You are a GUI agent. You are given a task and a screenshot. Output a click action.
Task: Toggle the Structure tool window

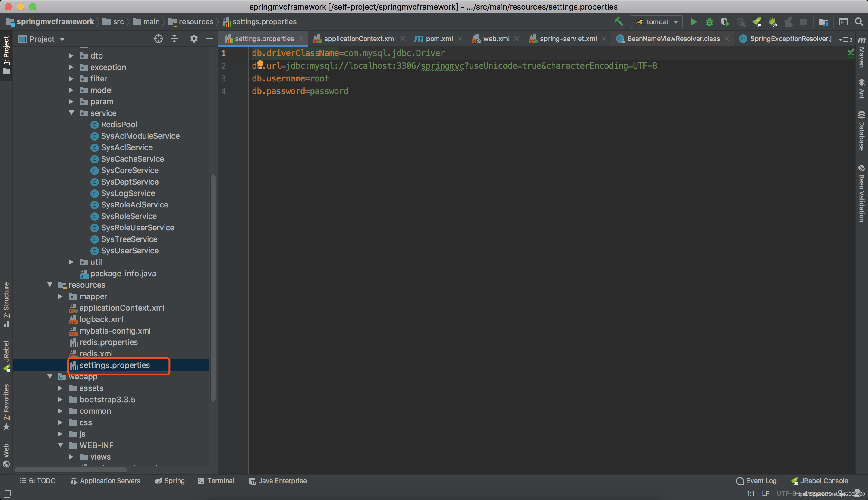pos(6,304)
